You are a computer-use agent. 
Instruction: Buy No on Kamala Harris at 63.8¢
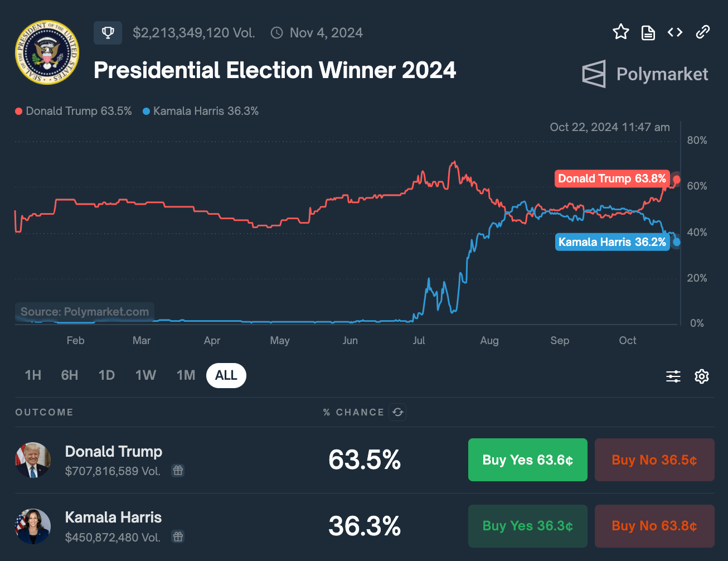point(654,526)
